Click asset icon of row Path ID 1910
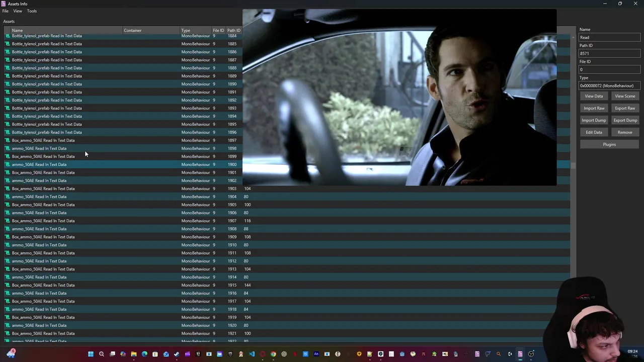 8,245
